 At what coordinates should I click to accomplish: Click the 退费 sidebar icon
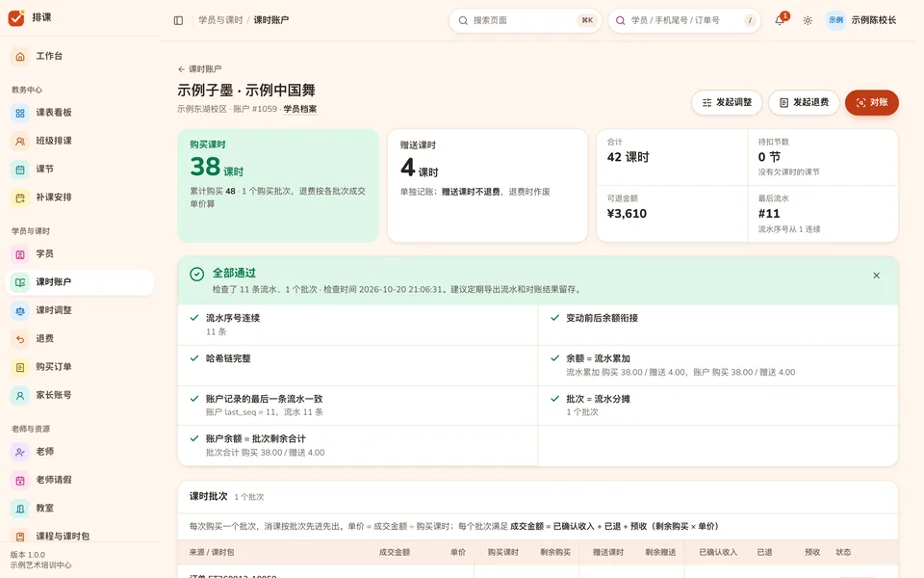tap(20, 339)
